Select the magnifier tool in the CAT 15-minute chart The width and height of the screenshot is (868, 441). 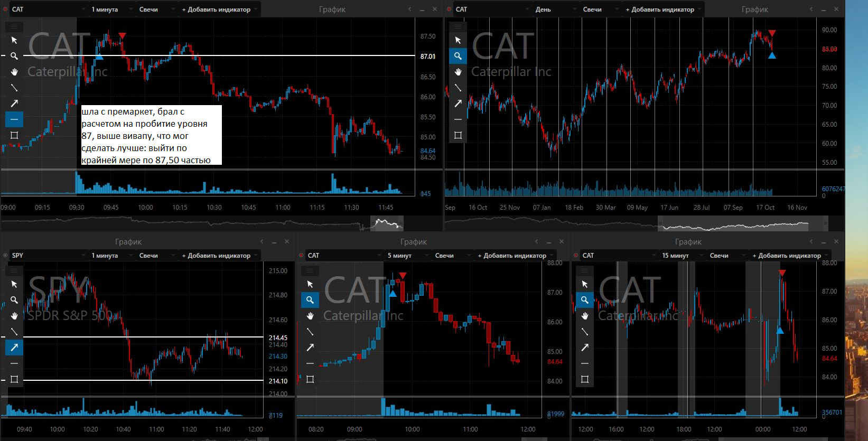(585, 300)
